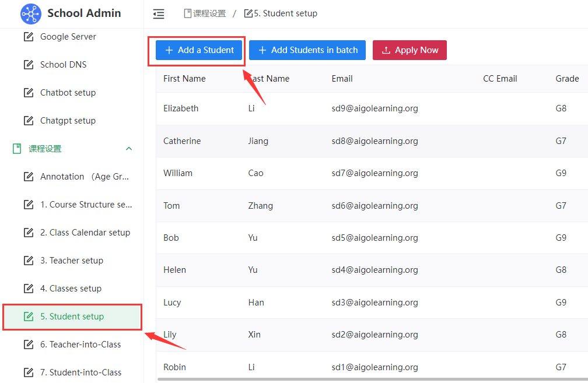Collapse sidebar using the menu fold icon

(159, 14)
